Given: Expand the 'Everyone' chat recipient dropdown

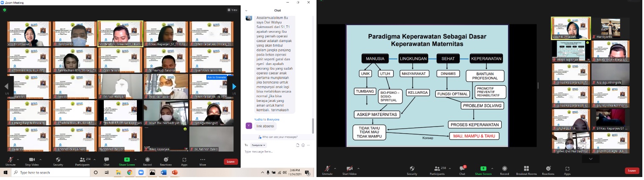Looking at the screenshot, I should pos(258,145).
